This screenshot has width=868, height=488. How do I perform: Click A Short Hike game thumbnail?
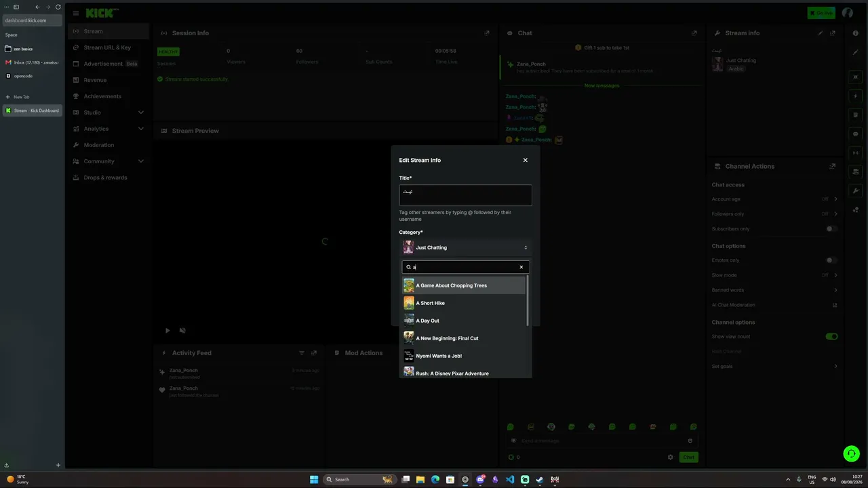pos(409,303)
